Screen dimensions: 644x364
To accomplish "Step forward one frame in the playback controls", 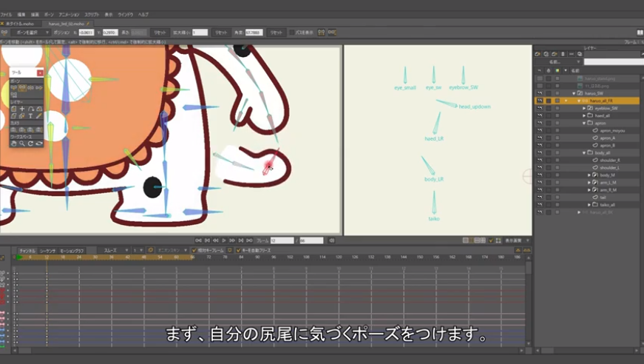I will [232, 240].
